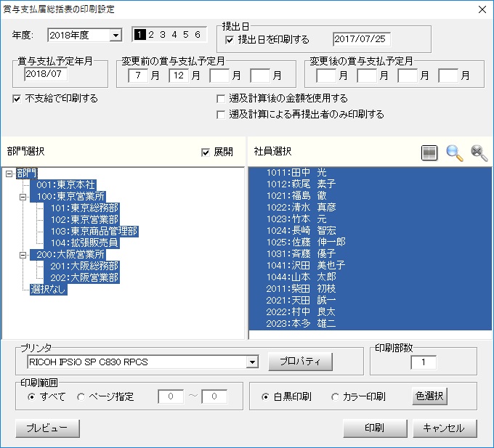The image size is (494, 448).
Task: Click the clear-search magnifier icon with X
Action: 479,153
